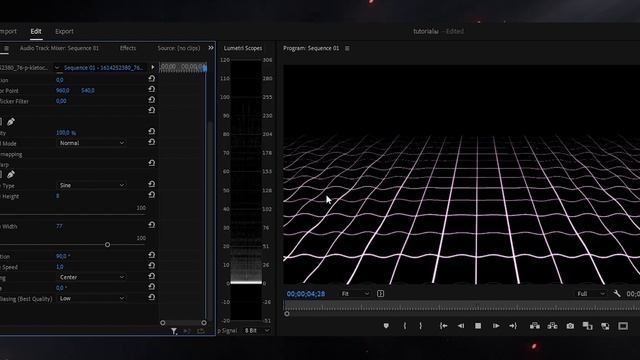Reset the whole Wave Warp effect
Image resolution: width=640 pixels, height=360 pixels.
(x=151, y=164)
